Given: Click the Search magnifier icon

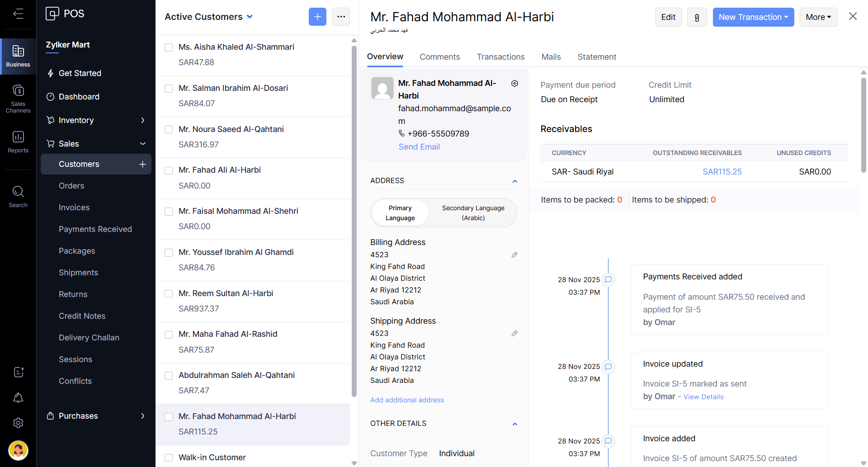Looking at the screenshot, I should pyautogui.click(x=18, y=197).
